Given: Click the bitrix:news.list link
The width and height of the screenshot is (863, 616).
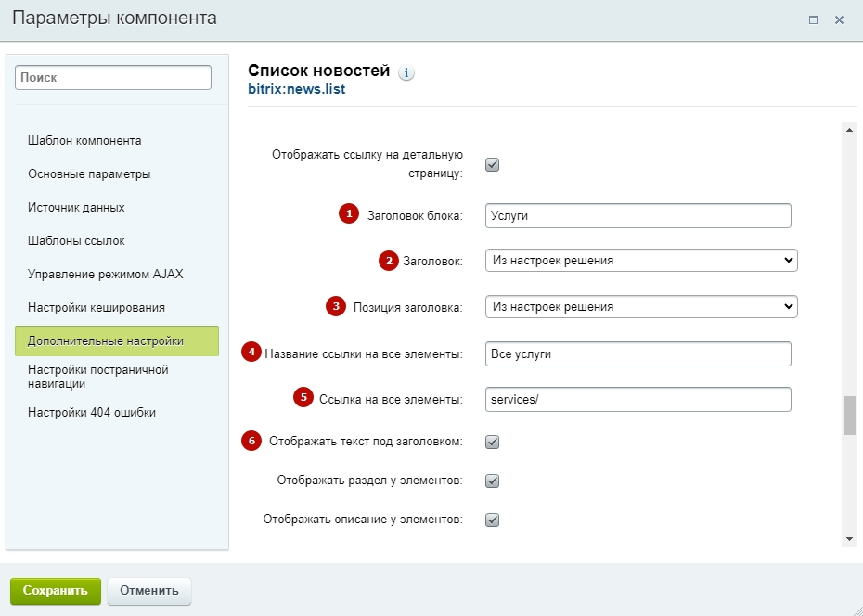Looking at the screenshot, I should pyautogui.click(x=297, y=89).
